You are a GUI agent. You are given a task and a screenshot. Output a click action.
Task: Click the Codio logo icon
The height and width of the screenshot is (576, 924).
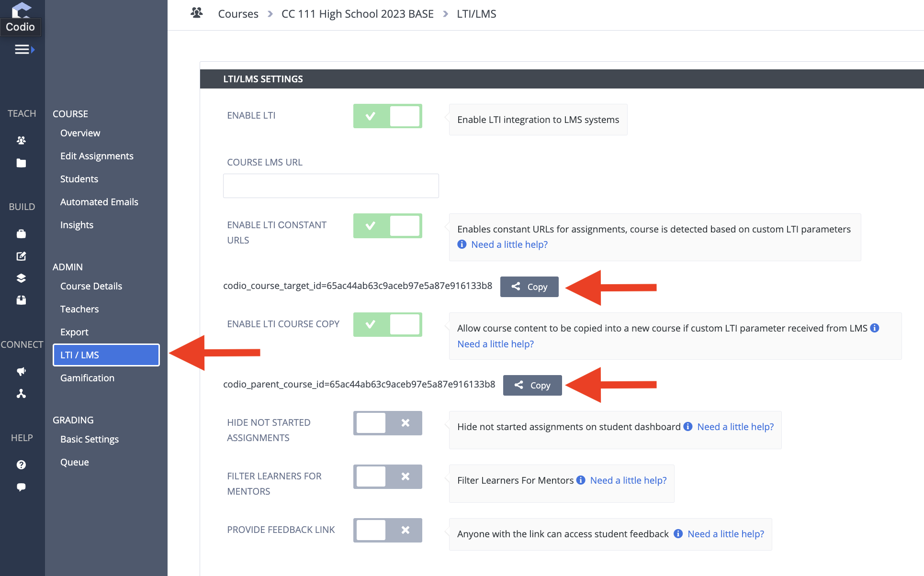(x=21, y=10)
